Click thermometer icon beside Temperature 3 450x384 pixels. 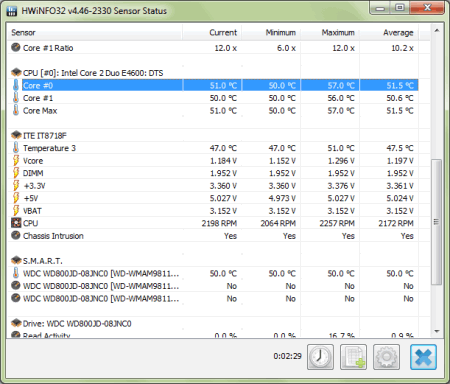pyautogui.click(x=16, y=148)
